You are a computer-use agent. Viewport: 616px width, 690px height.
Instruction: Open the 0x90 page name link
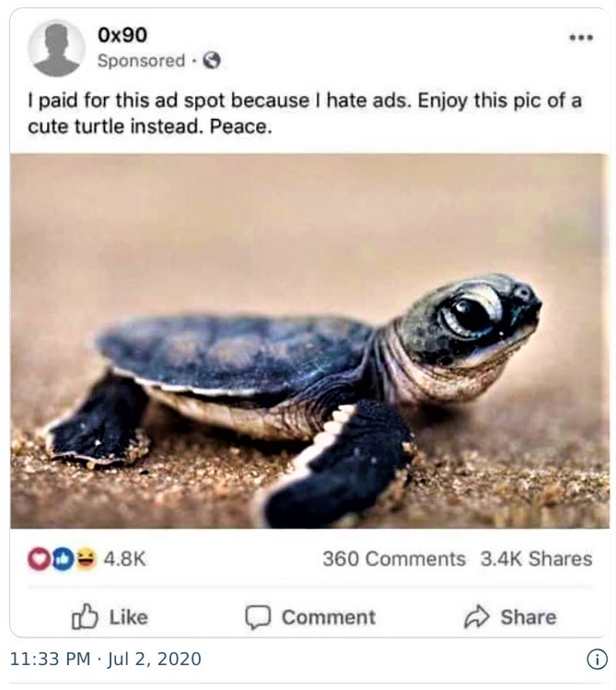(x=122, y=35)
